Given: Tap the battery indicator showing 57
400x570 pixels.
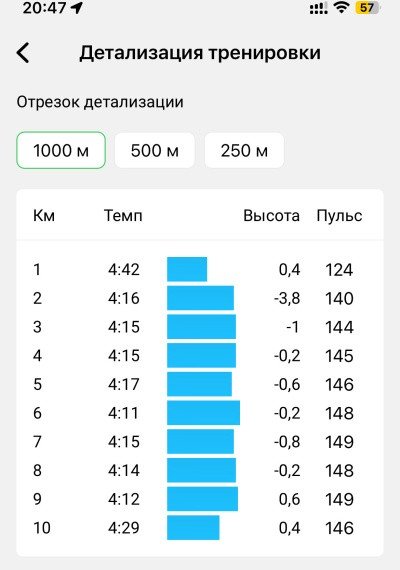Looking at the screenshot, I should coord(367,8).
